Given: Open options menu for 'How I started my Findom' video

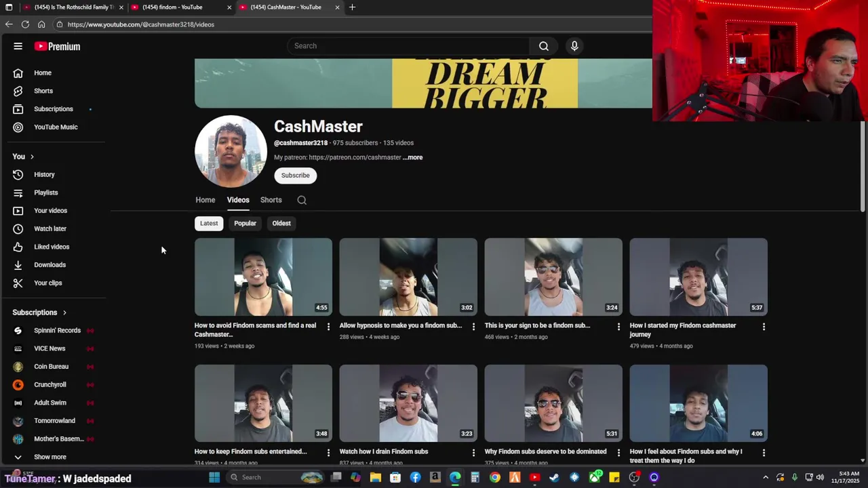Looking at the screenshot, I should coord(764,327).
